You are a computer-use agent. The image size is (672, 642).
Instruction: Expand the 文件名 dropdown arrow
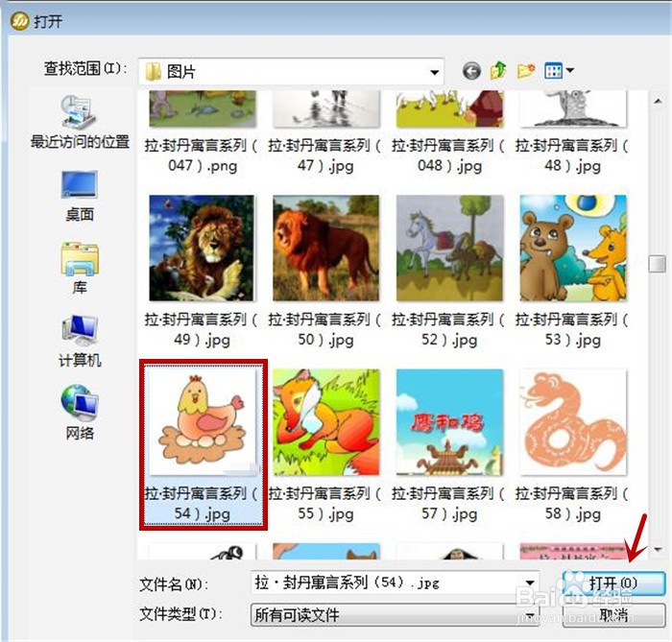pos(530,583)
